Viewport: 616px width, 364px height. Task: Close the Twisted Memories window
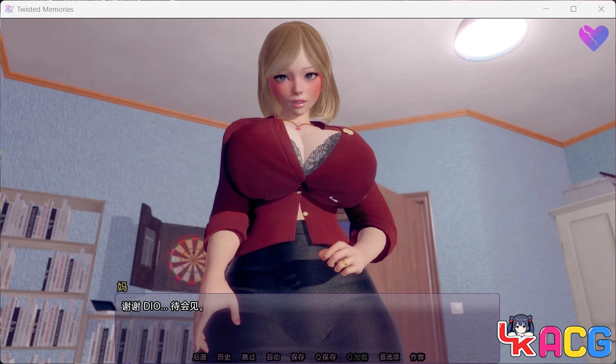point(601,9)
